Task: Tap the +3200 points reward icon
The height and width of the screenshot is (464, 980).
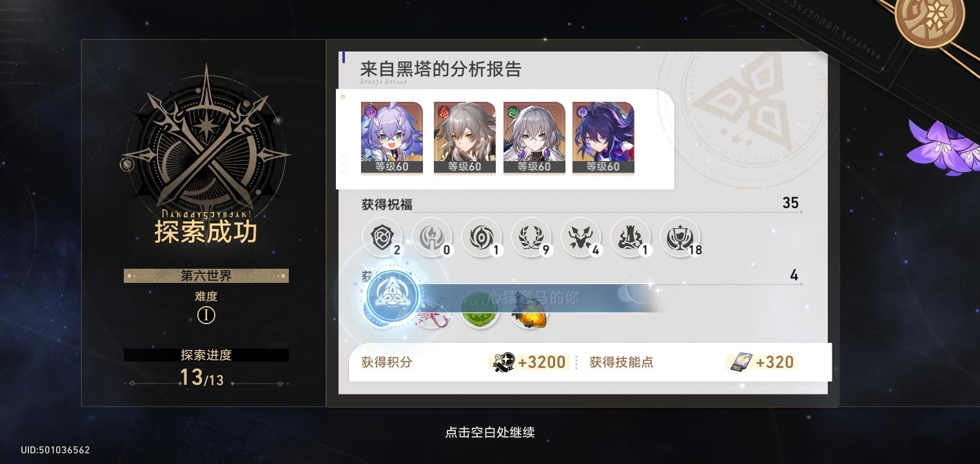Action: (x=502, y=362)
